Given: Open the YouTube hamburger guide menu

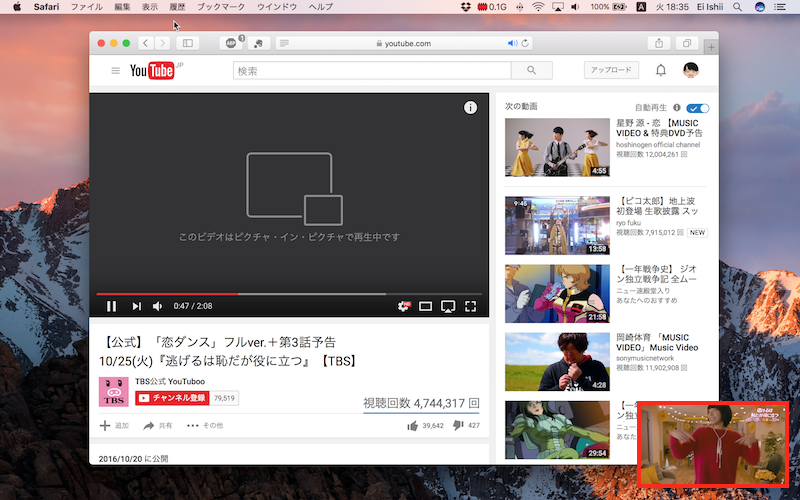Looking at the screenshot, I should 116,70.
